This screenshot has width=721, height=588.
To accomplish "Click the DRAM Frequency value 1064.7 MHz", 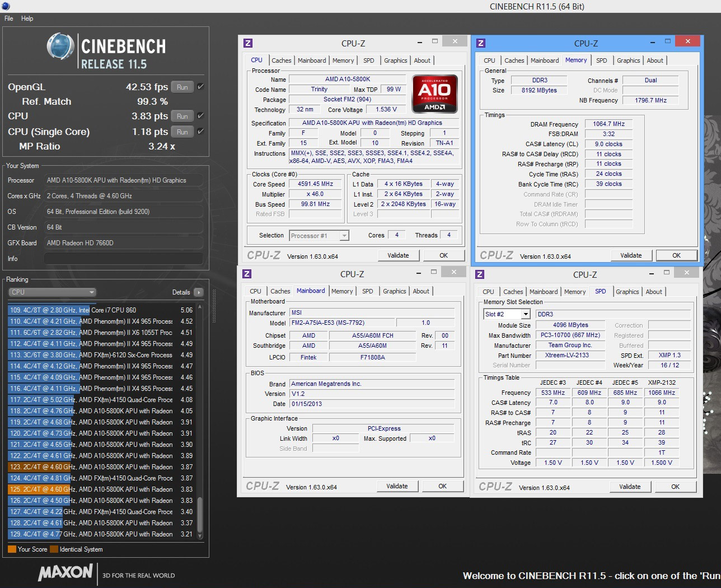I will click(x=608, y=124).
